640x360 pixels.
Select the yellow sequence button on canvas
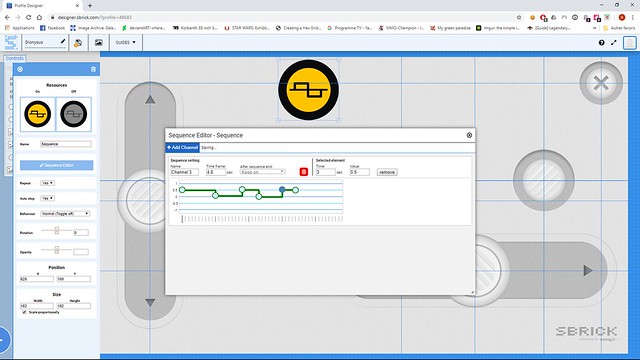(308, 90)
